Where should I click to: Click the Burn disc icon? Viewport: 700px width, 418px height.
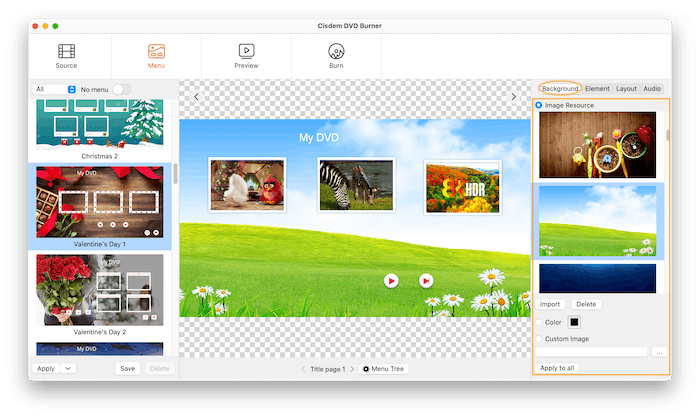tap(336, 51)
